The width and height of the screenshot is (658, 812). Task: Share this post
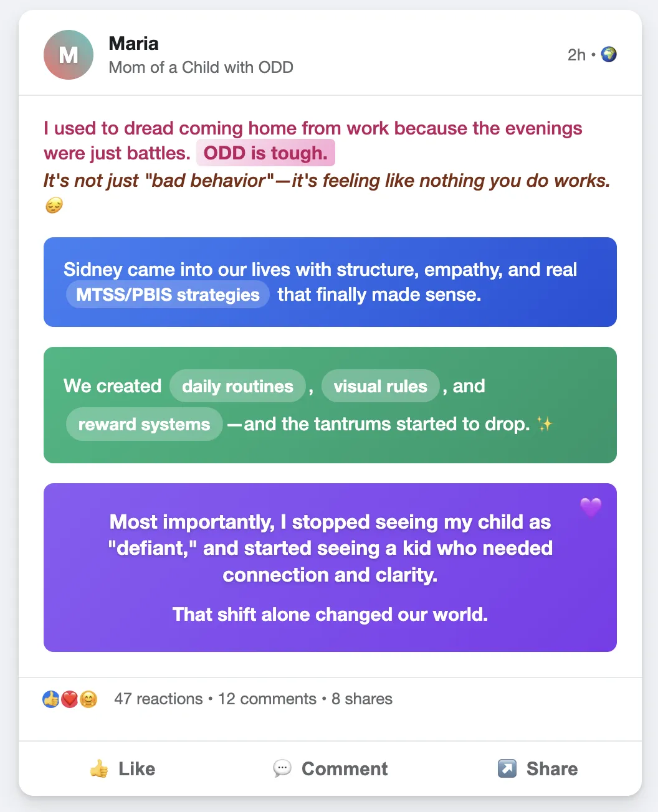click(x=538, y=768)
